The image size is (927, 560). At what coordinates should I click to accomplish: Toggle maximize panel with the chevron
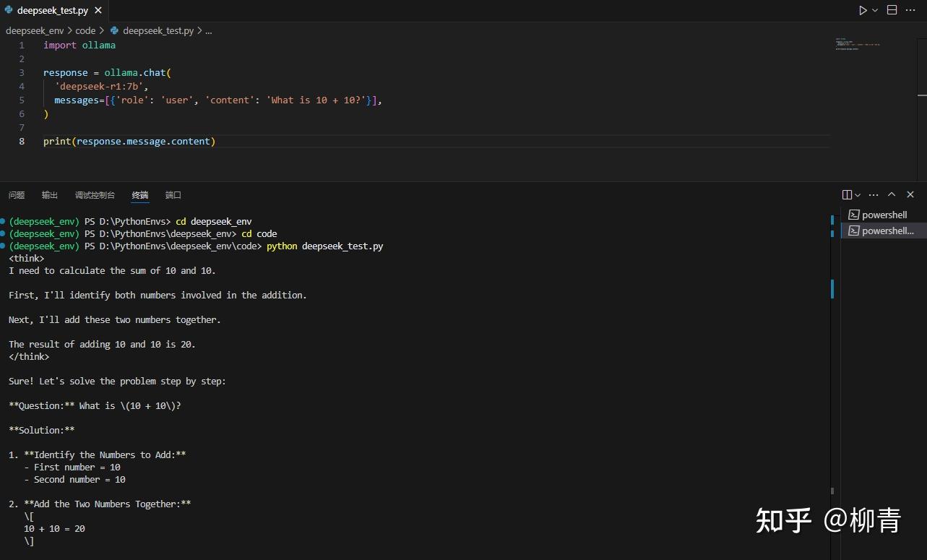(x=891, y=194)
